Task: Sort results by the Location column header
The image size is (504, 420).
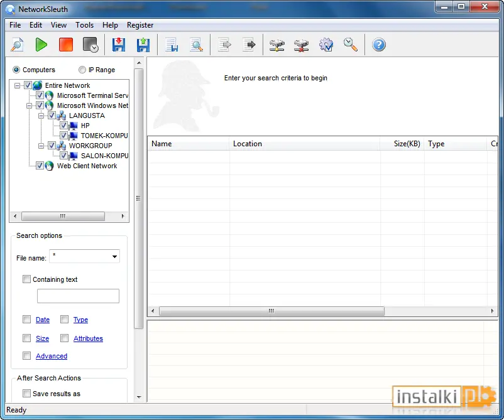Action: coord(305,144)
